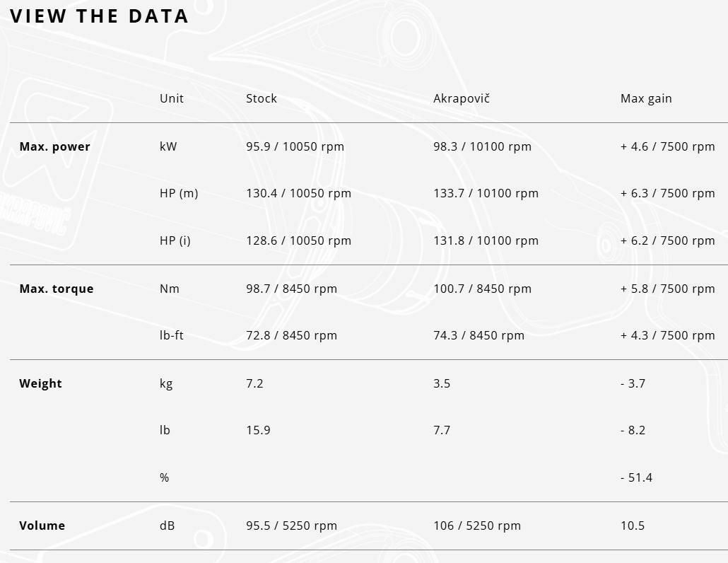Click the Stock column header
The height and width of the screenshot is (563, 728).
tap(262, 98)
